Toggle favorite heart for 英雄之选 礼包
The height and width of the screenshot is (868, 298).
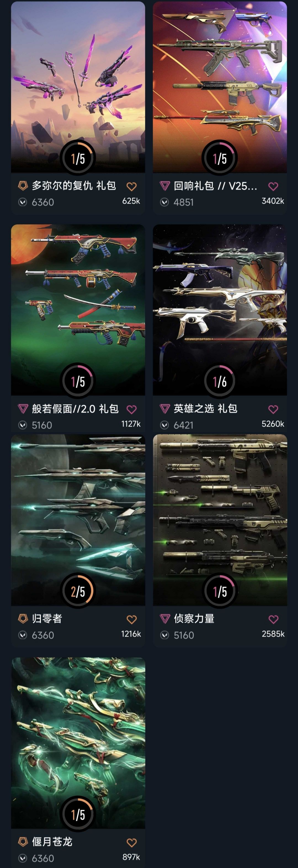(x=273, y=409)
